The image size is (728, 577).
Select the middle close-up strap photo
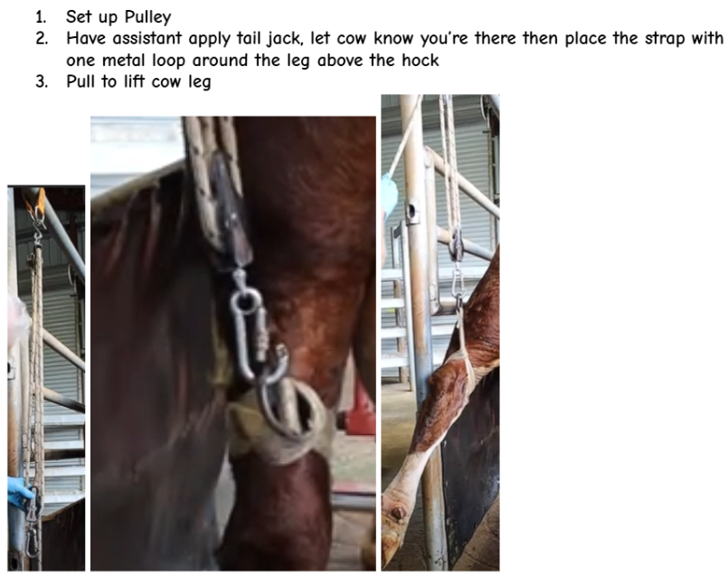coord(233,344)
